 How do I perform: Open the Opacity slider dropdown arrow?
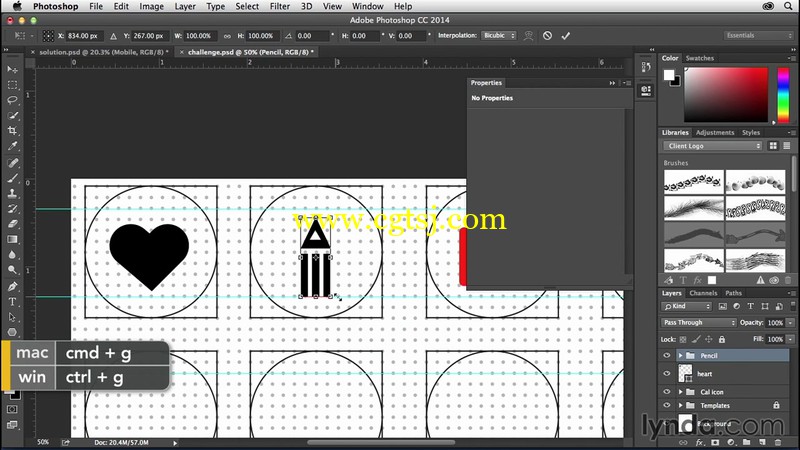click(790, 322)
